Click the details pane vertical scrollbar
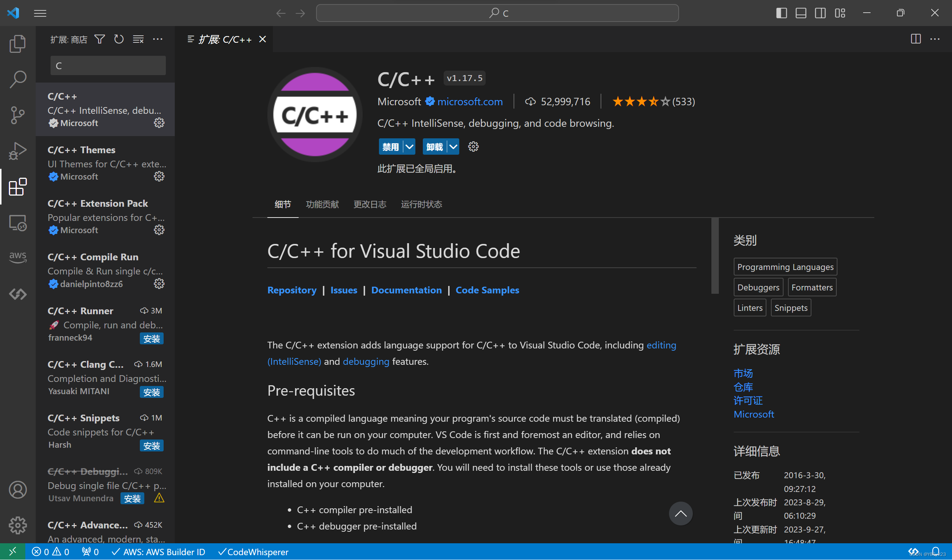Image resolution: width=952 pixels, height=560 pixels. coord(714,255)
